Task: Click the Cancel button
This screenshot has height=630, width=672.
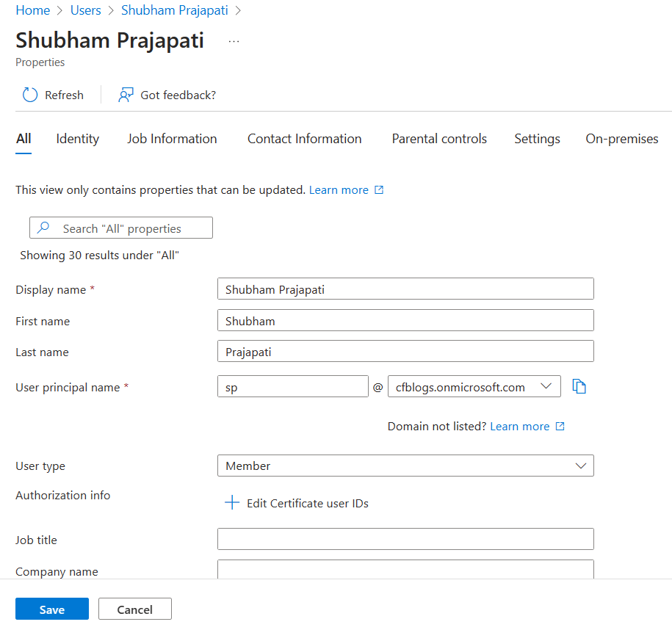Action: point(135,609)
